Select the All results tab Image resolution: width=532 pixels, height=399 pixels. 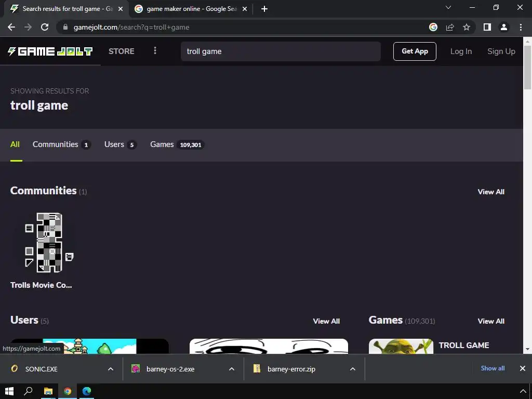(15, 144)
